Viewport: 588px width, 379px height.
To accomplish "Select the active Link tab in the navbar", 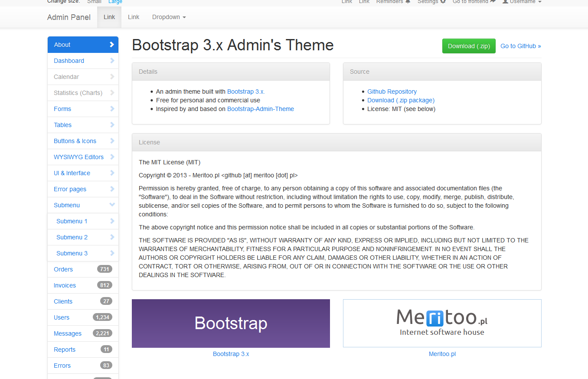I will point(109,17).
